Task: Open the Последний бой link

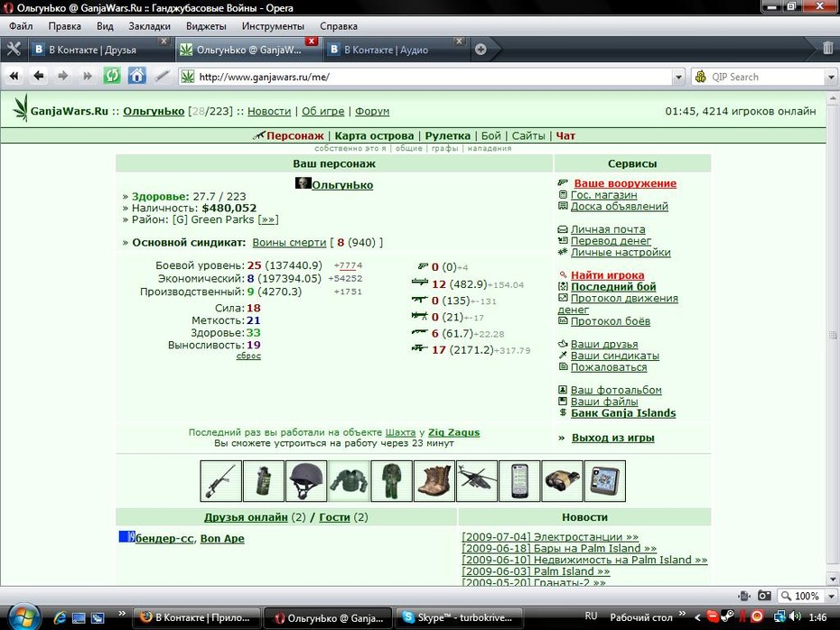Action: [613, 286]
